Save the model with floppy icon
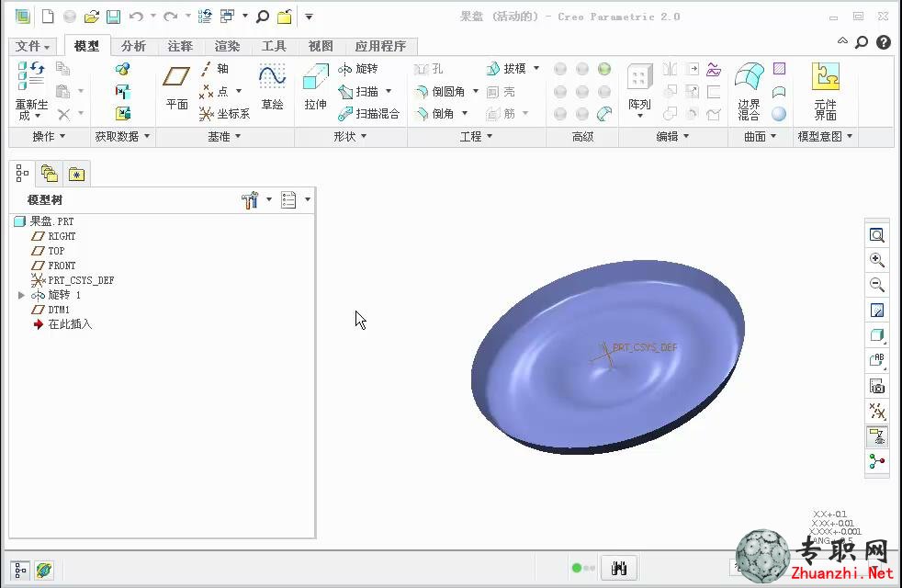Viewport: 902px width, 588px height. (x=113, y=17)
